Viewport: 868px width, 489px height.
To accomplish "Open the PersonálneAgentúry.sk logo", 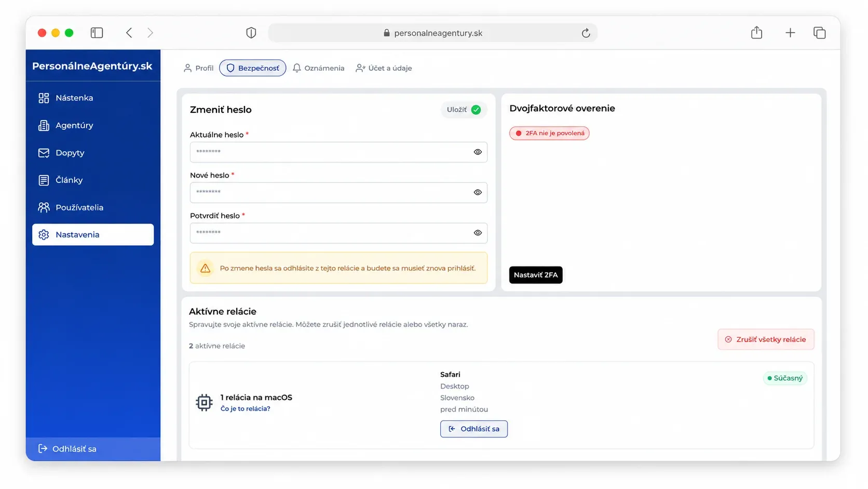I will (92, 66).
